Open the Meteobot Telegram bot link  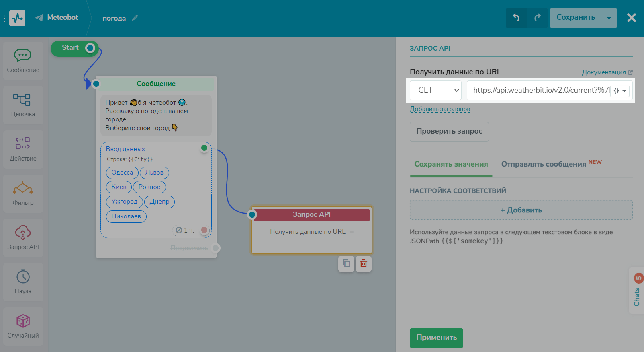57,18
